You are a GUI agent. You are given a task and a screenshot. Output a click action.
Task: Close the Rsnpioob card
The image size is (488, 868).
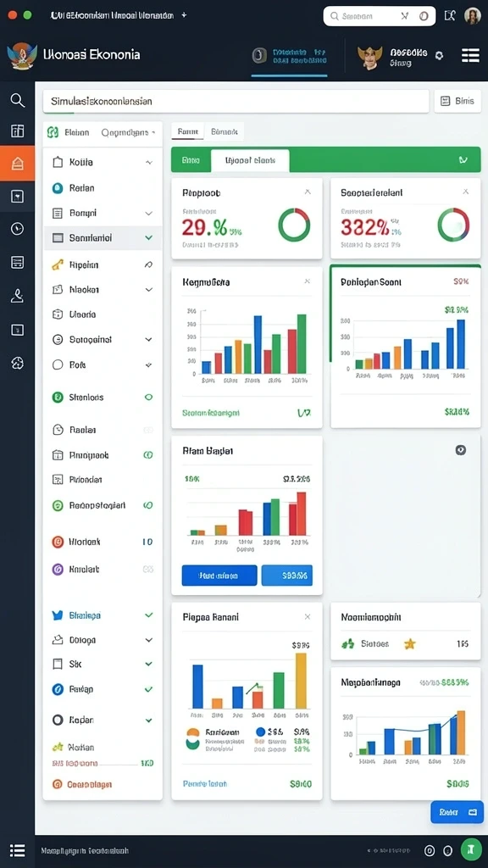point(308,192)
